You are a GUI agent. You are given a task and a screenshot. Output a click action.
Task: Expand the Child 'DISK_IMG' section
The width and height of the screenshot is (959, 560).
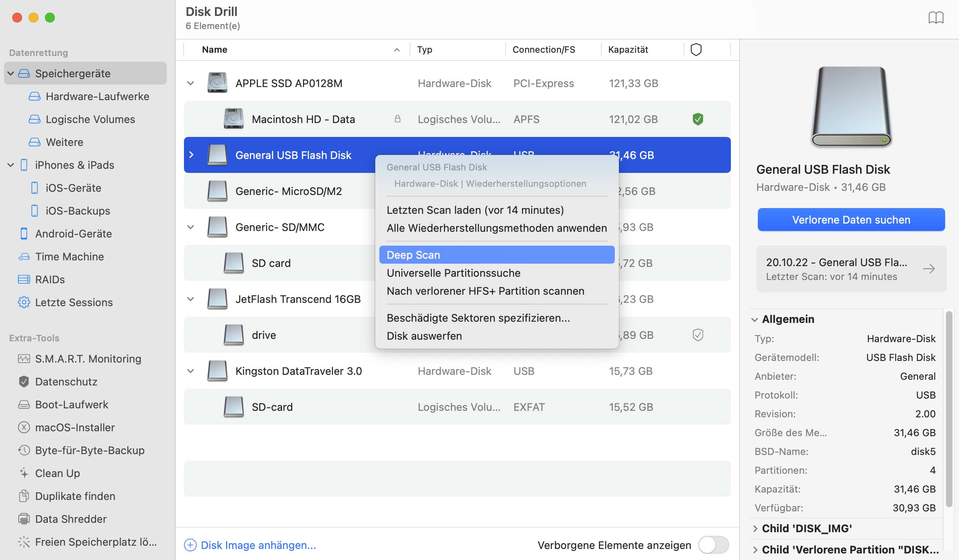pyautogui.click(x=755, y=529)
